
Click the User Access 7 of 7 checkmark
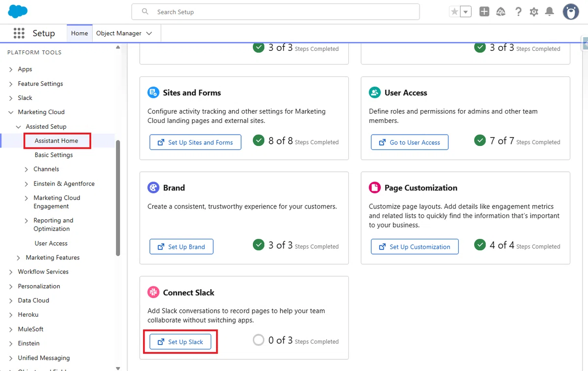click(480, 141)
